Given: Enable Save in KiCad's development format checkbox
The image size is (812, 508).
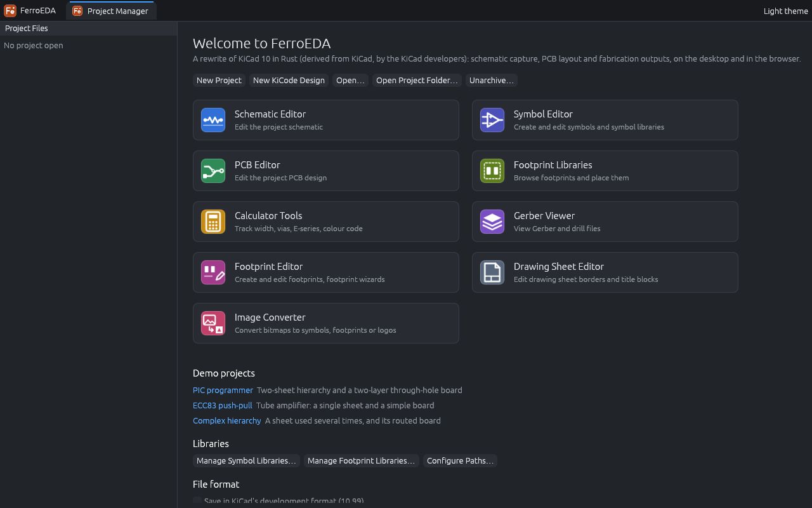Looking at the screenshot, I should (197, 501).
